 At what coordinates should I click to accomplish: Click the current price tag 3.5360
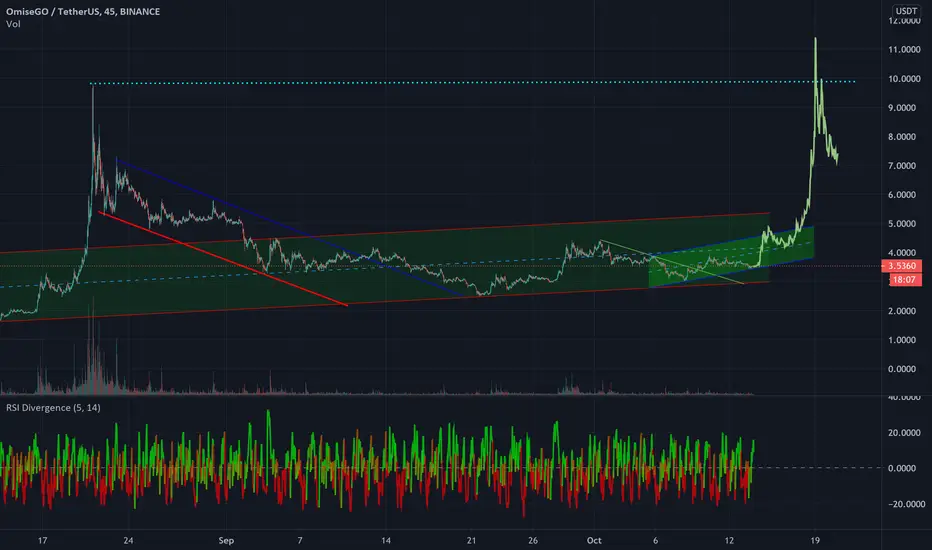pos(902,266)
